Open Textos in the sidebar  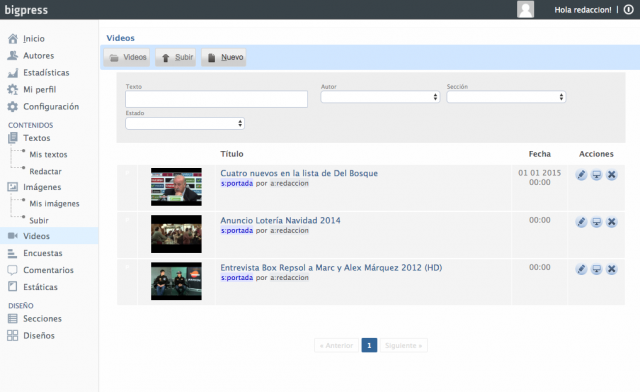click(x=37, y=138)
